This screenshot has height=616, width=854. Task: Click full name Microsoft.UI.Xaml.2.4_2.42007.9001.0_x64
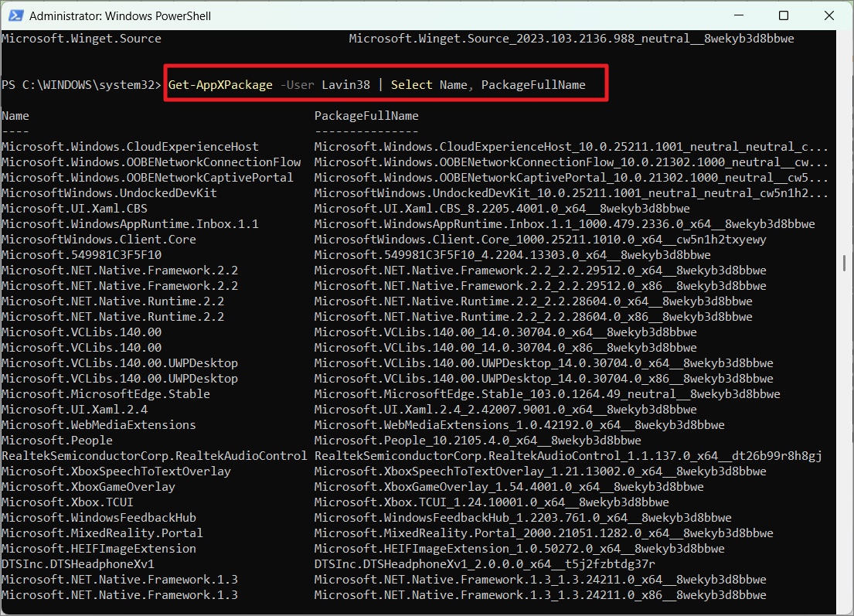pyautogui.click(x=505, y=410)
